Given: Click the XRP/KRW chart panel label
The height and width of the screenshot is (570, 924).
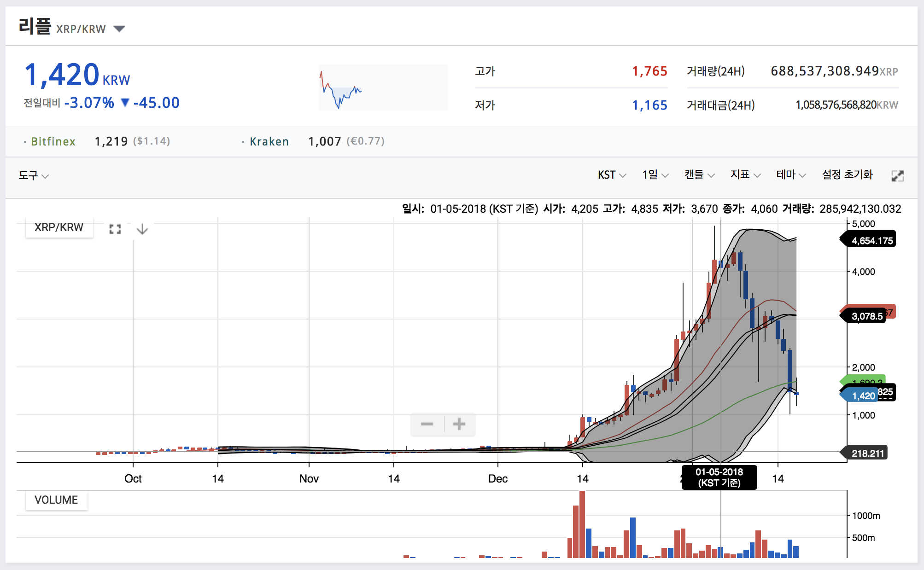Looking at the screenshot, I should click(x=59, y=227).
